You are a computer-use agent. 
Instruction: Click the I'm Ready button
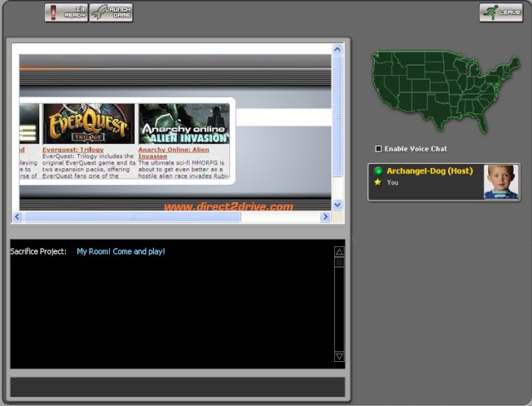tap(66, 12)
